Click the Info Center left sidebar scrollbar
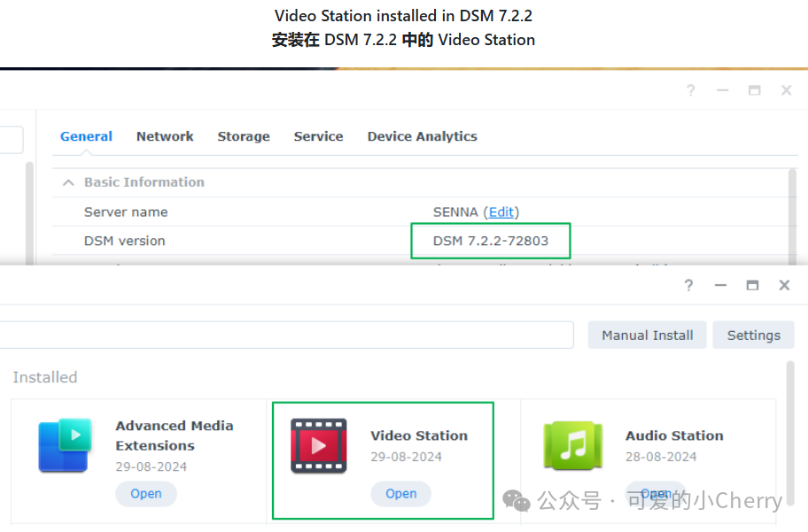This screenshot has width=808, height=532. point(29,213)
